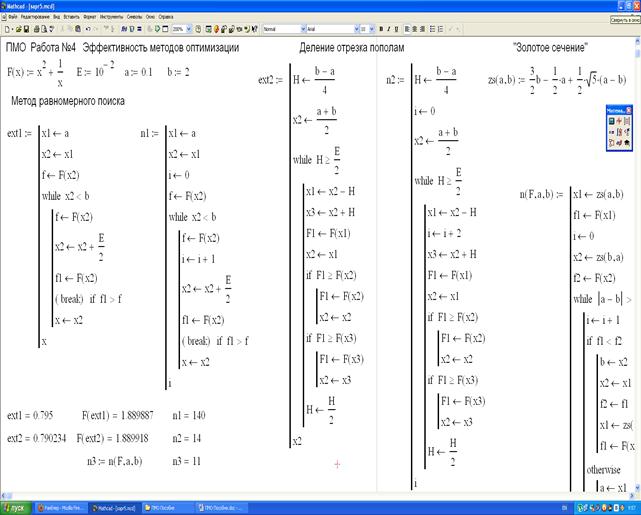Open the Вставить menu
This screenshot has width=641, height=515.
click(x=71, y=17)
